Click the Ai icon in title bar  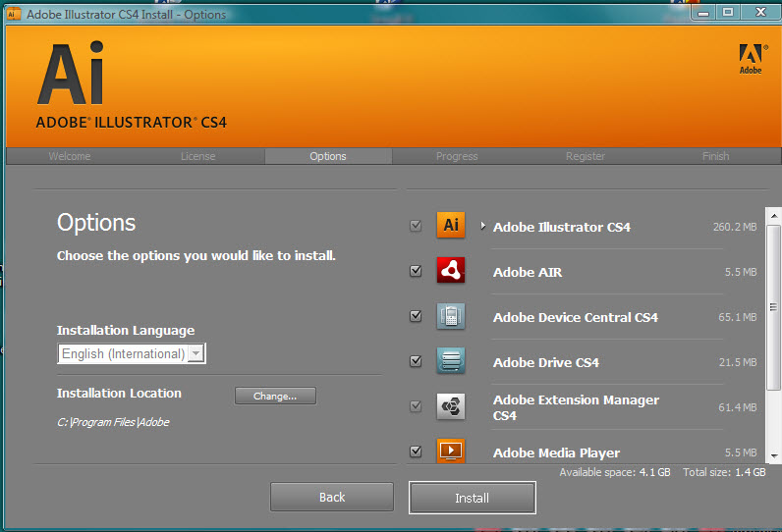pos(14,14)
